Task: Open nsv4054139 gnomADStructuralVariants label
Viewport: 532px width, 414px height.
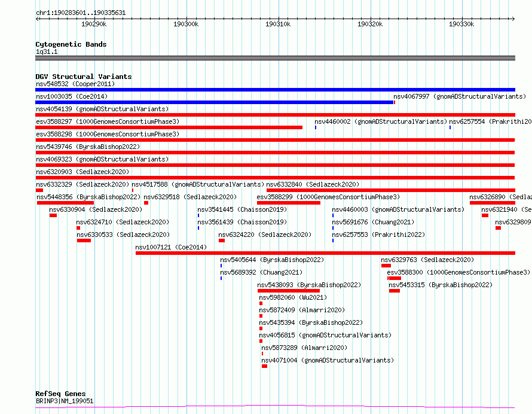Action: 102,109
